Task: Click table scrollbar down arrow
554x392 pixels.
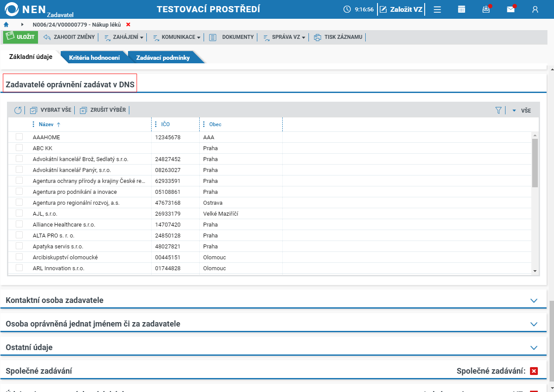Action: click(535, 271)
